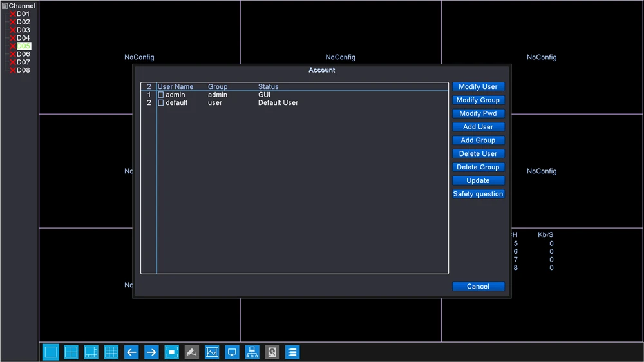The height and width of the screenshot is (362, 644).
Task: Open Modify Pwd
Action: click(x=478, y=113)
